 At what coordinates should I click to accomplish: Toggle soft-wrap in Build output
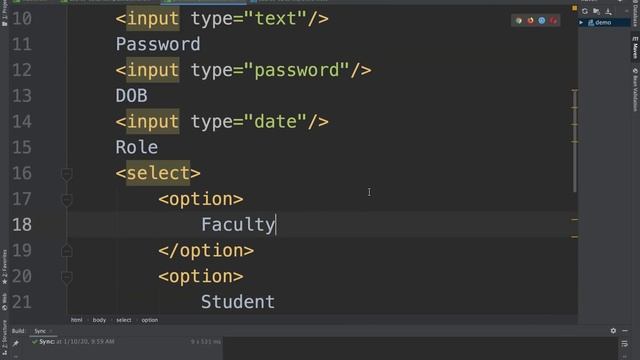coord(625,344)
